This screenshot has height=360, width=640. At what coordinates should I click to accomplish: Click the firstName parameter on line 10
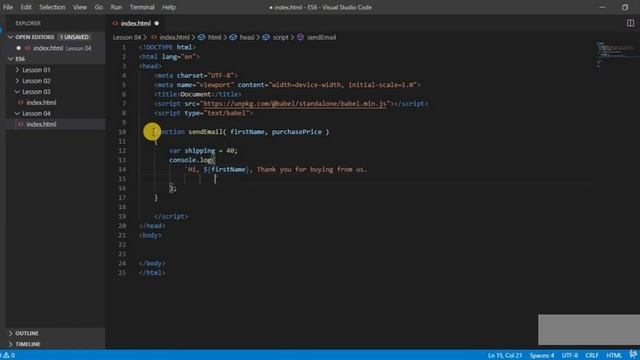click(247, 132)
